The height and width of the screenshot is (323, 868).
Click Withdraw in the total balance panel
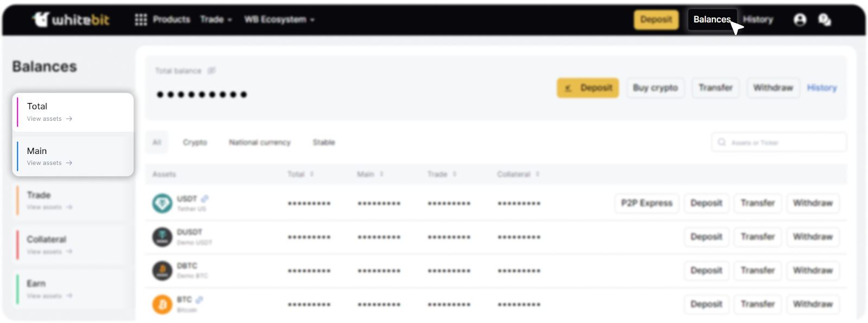pyautogui.click(x=773, y=88)
